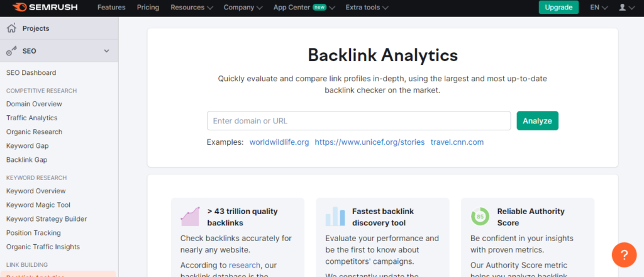Open Domain Overview in sidebar
Screen dimensions: 644x277
[x=34, y=104]
